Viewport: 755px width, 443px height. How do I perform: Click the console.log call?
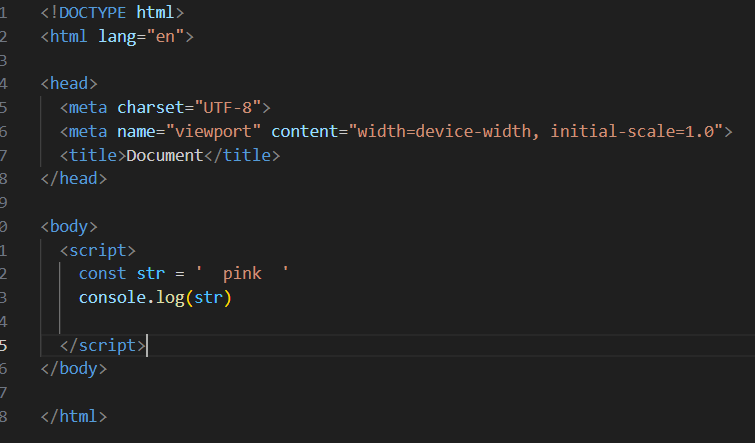(155, 298)
